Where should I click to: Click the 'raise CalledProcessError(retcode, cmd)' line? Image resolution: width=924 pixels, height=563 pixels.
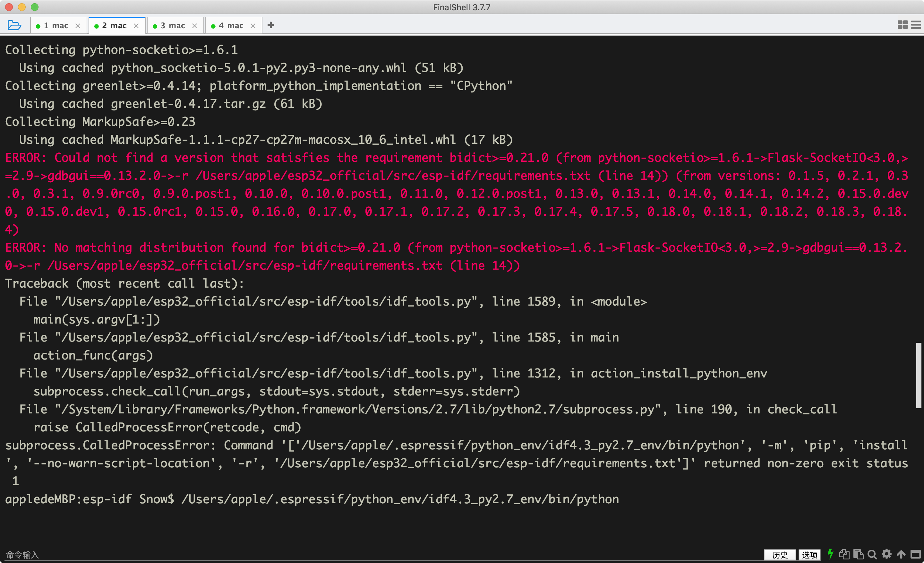(167, 427)
